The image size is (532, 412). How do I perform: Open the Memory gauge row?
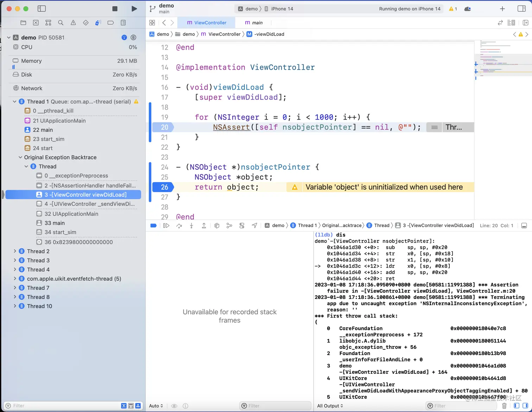click(x=75, y=61)
